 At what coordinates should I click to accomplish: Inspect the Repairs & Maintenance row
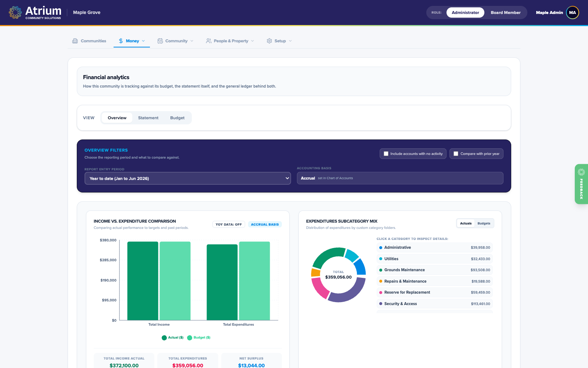coord(435,281)
